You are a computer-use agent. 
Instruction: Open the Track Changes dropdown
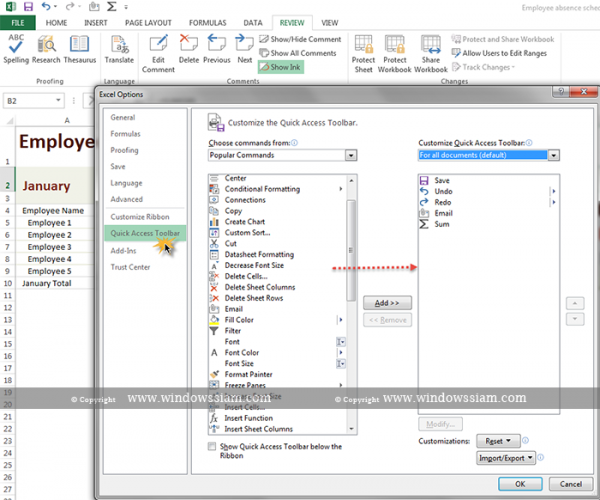484,67
